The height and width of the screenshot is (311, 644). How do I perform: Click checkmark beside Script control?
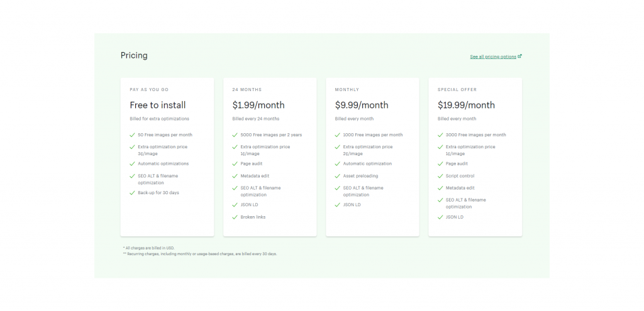[440, 176]
